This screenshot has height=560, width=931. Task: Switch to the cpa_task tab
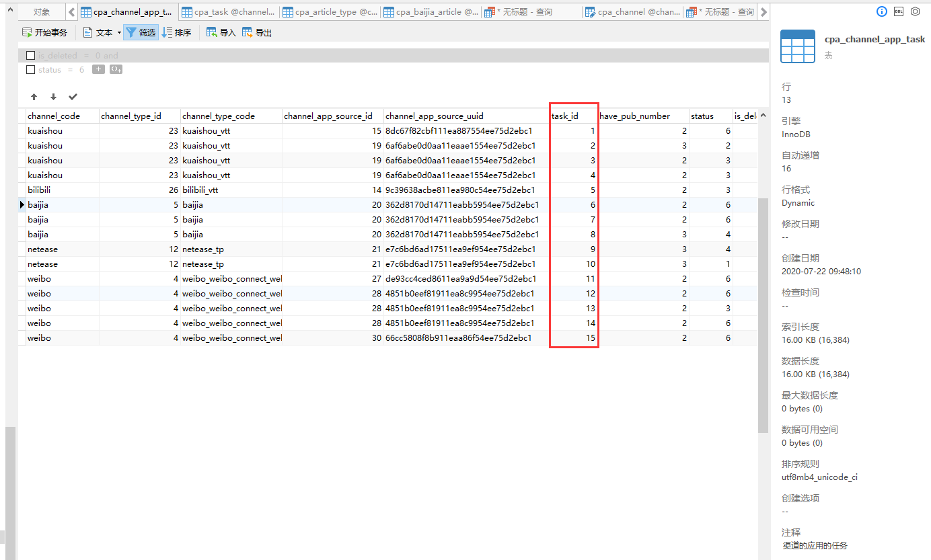point(229,12)
